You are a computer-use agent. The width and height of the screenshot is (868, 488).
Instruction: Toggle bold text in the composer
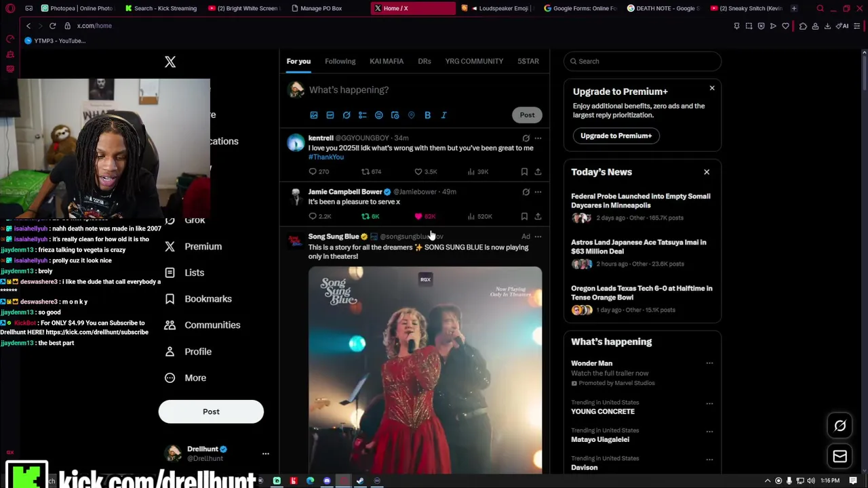click(x=428, y=115)
